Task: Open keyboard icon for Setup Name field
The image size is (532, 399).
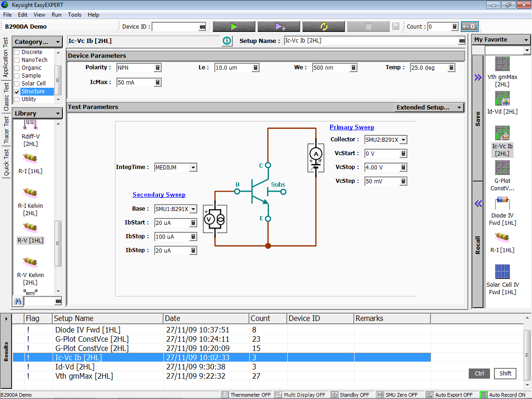Action: [462, 41]
